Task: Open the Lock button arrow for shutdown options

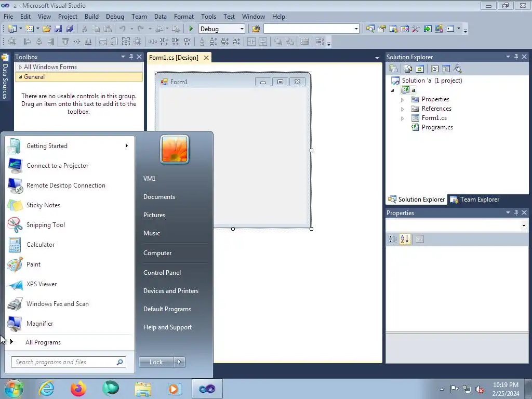Action: (179, 362)
